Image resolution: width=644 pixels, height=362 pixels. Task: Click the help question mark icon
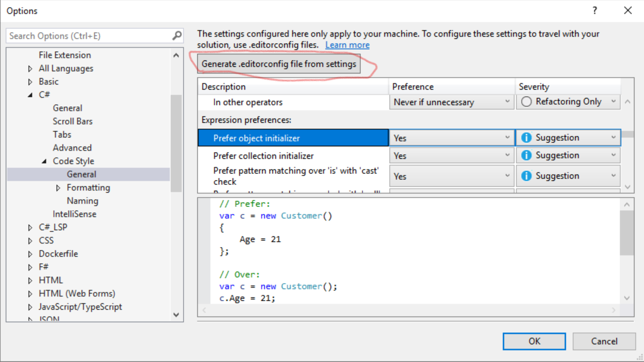pyautogui.click(x=594, y=11)
